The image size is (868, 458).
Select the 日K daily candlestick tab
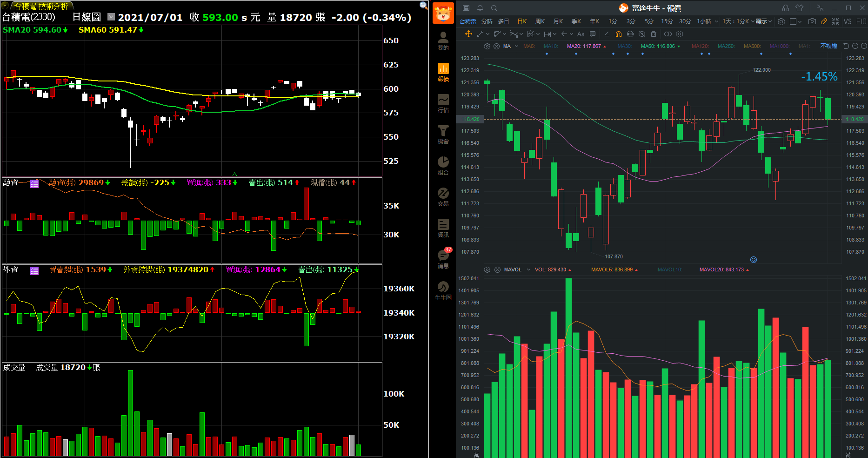coord(522,21)
